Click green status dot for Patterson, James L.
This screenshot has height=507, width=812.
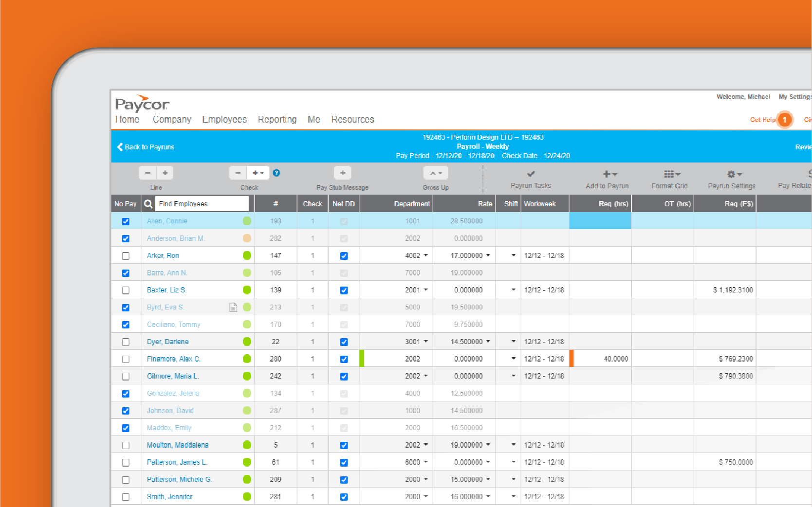point(247,462)
